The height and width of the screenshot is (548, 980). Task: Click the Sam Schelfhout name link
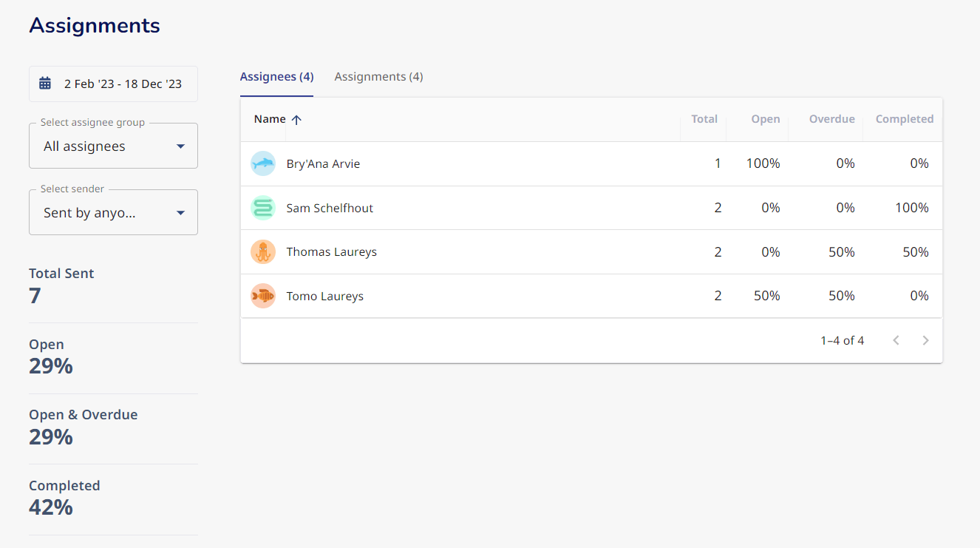click(330, 208)
